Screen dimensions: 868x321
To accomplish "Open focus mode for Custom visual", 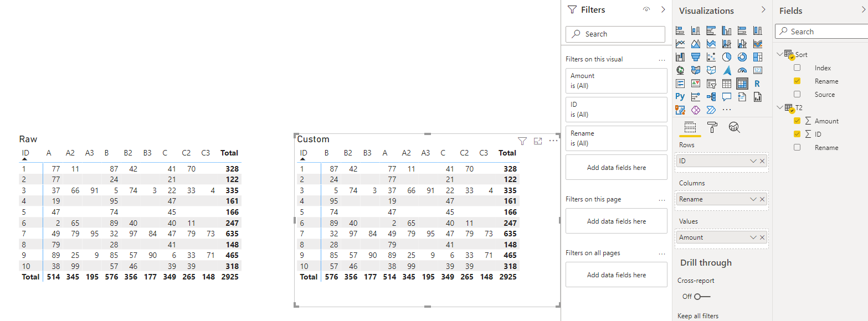I will [538, 141].
